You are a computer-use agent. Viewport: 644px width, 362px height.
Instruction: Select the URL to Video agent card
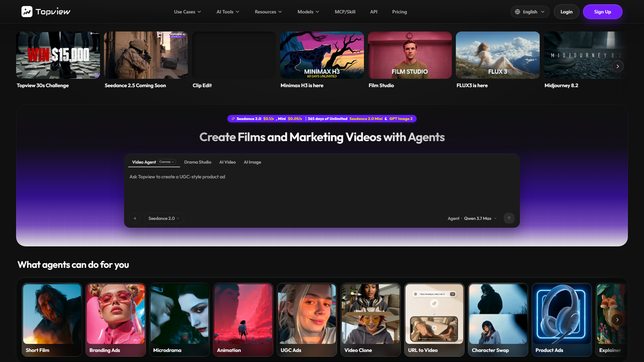(434, 320)
